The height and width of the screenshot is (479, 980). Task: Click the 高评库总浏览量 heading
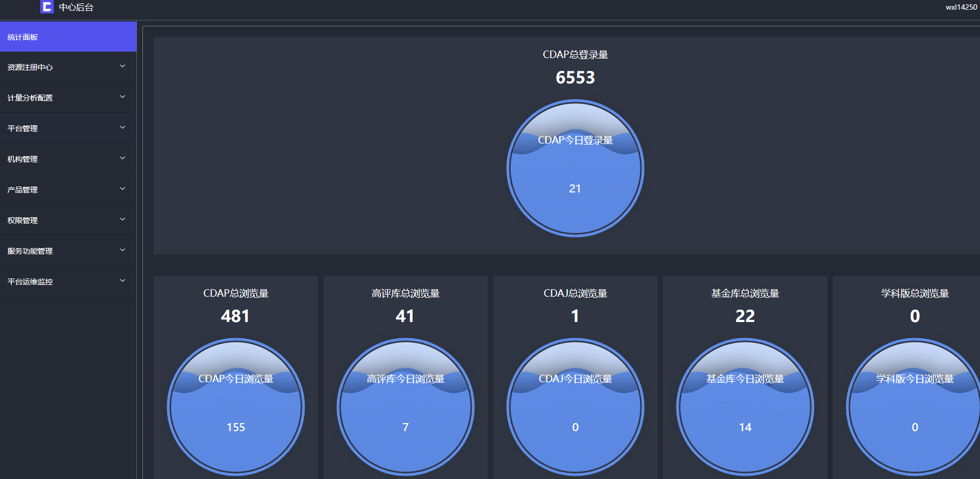(406, 294)
